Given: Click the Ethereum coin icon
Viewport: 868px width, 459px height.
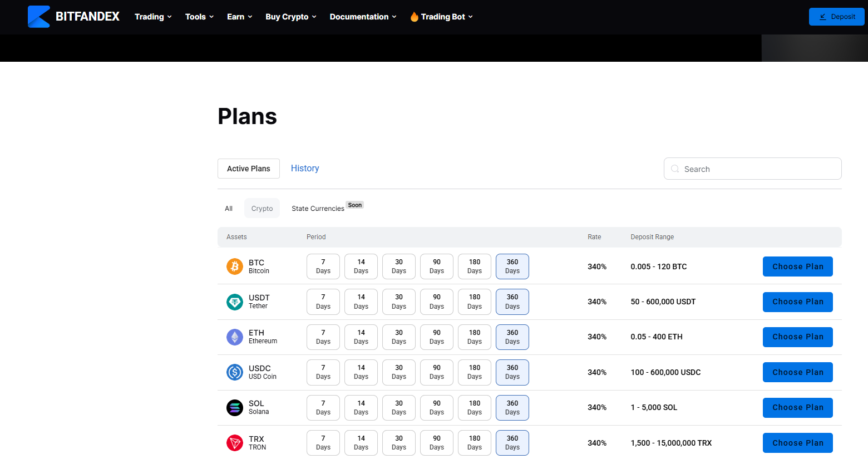Looking at the screenshot, I should point(235,337).
